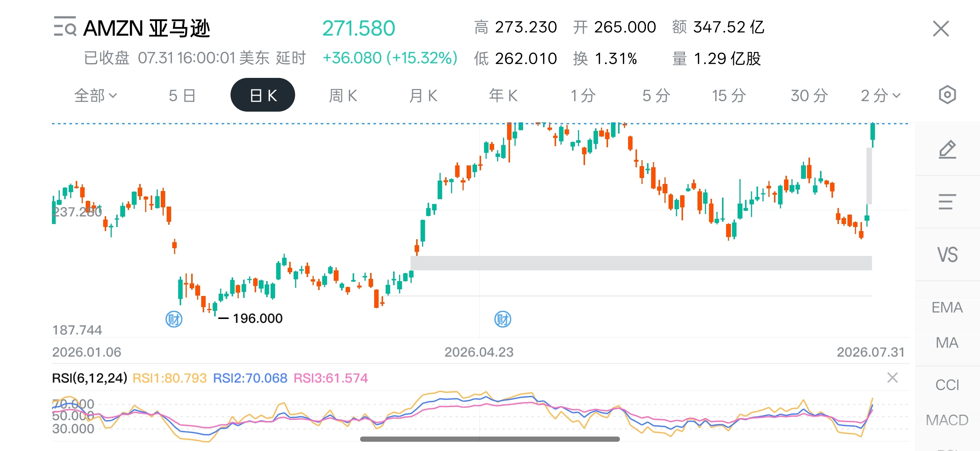Select the 30分 interval tab
Screen dimensions: 980x451
click(809, 95)
